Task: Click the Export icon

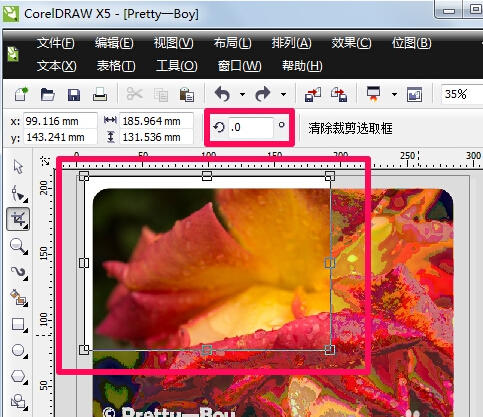Action: click(x=339, y=94)
